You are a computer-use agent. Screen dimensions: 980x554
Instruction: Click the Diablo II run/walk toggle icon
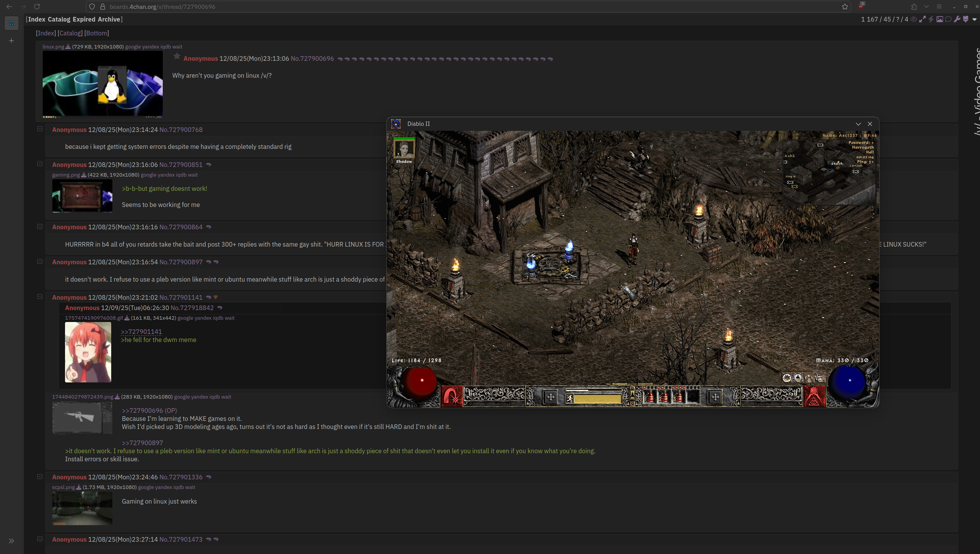coord(570,399)
